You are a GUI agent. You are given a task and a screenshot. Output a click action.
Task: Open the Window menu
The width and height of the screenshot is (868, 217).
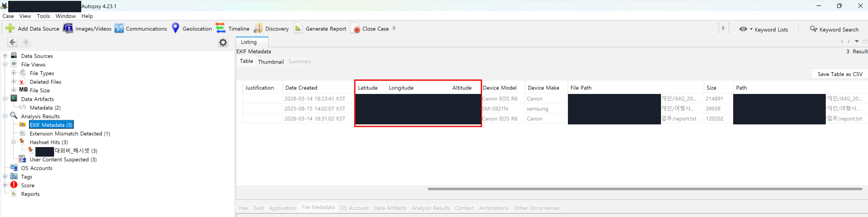65,16
